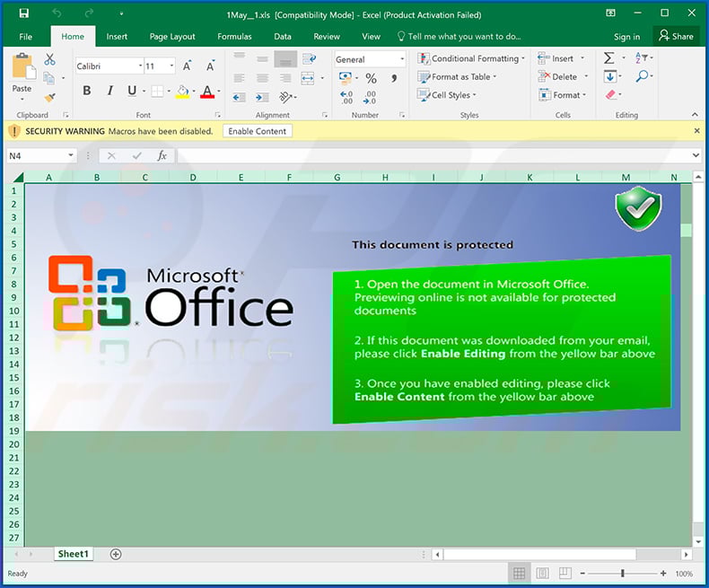Toggle align left

coord(240,78)
